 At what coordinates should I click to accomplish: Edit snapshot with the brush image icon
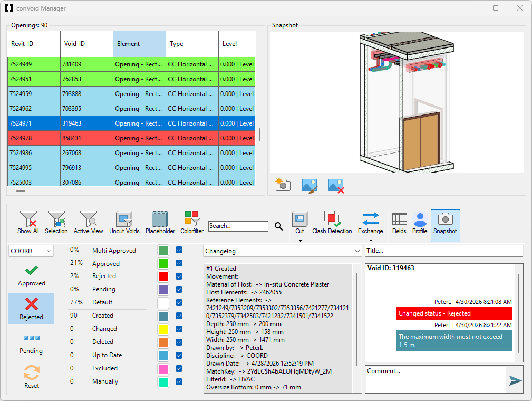309,186
